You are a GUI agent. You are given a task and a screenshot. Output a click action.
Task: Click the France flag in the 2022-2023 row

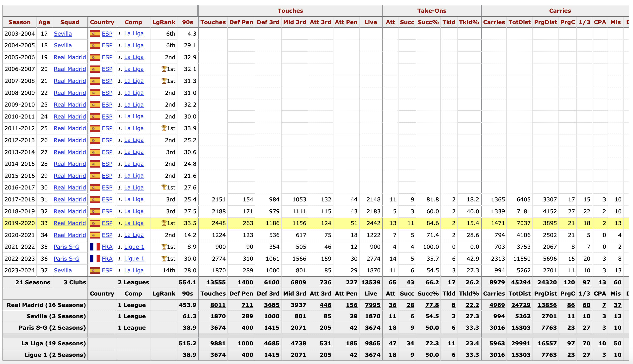click(95, 259)
